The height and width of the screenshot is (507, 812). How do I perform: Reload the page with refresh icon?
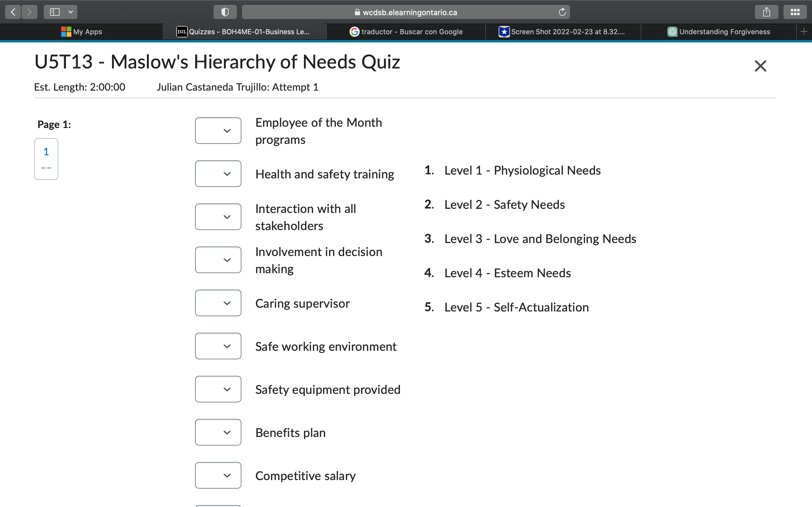(x=562, y=12)
